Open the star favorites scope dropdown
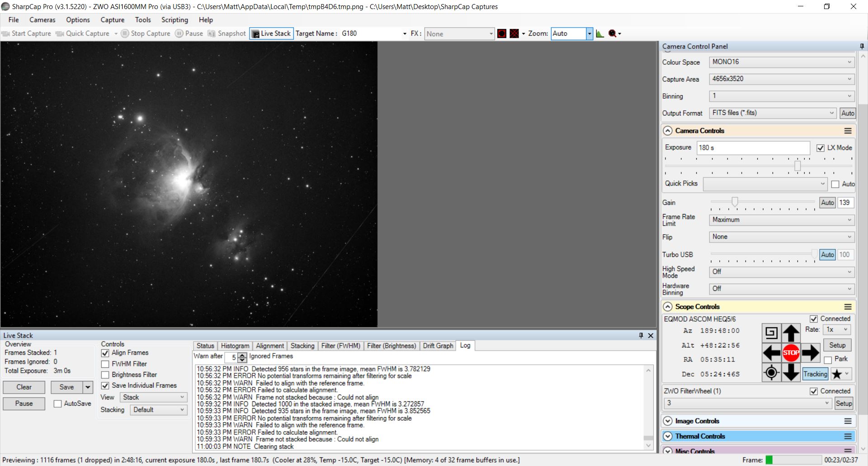This screenshot has height=466, width=868. tap(841, 374)
